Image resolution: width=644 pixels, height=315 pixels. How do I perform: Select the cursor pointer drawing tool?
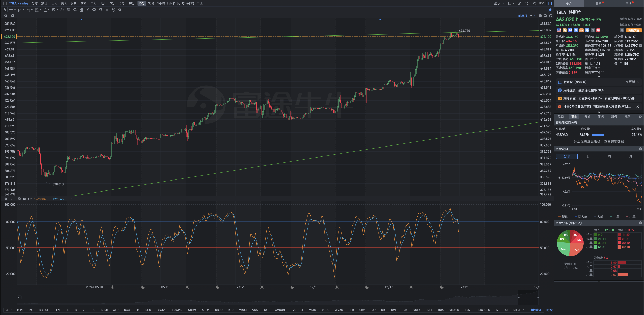(x=5, y=10)
